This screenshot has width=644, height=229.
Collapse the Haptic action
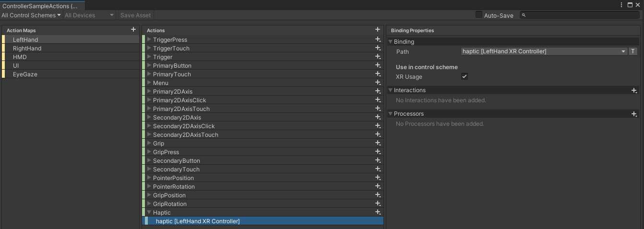149,212
